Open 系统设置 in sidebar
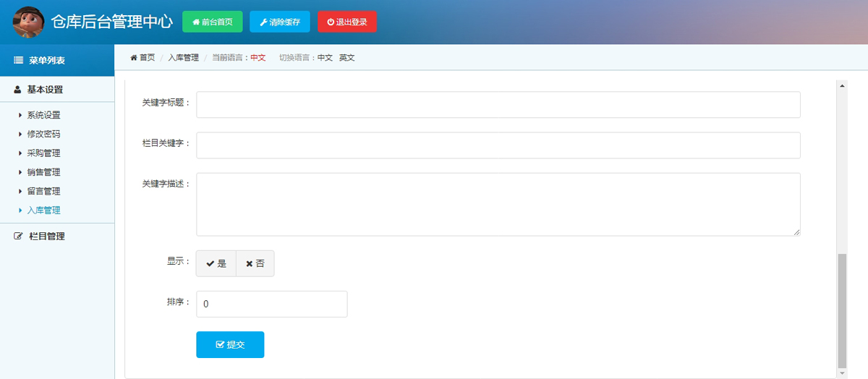This screenshot has width=868, height=379. 43,115
